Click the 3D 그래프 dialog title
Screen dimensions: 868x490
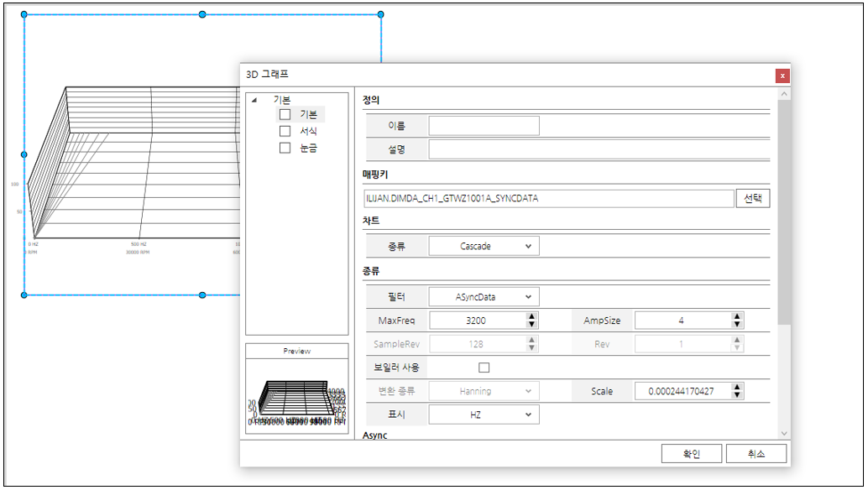(267, 74)
